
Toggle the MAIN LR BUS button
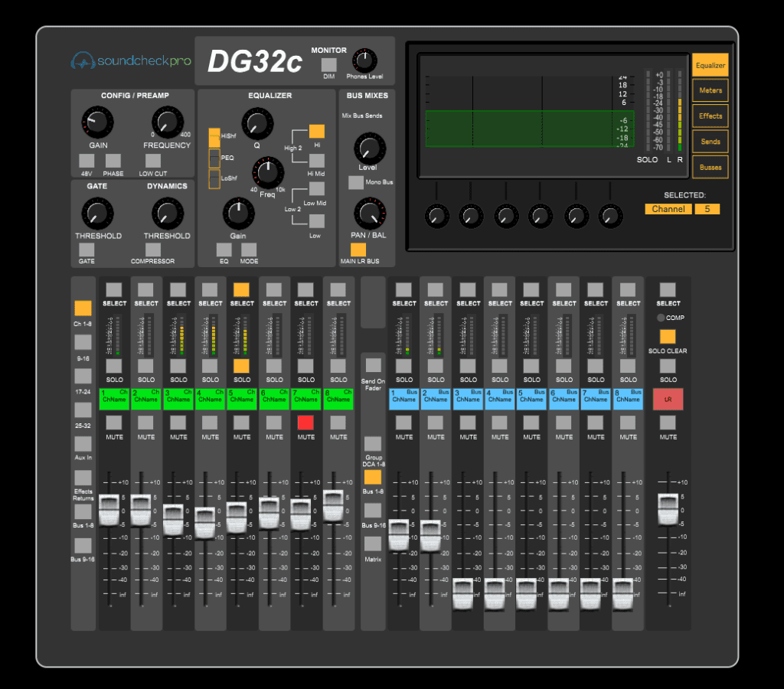click(x=358, y=250)
